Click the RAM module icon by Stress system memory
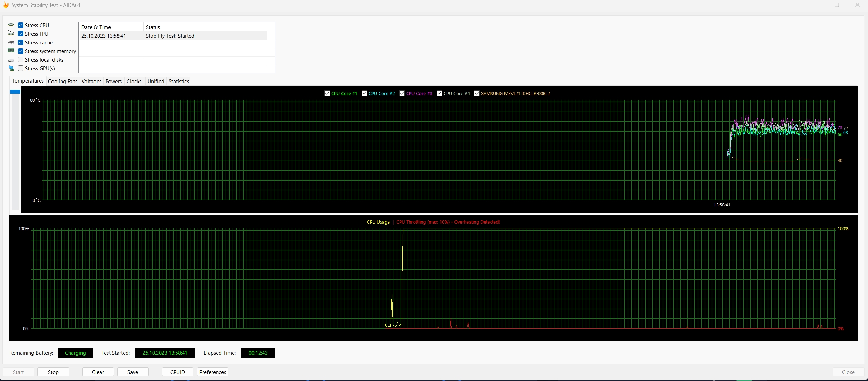The height and width of the screenshot is (381, 868). (x=11, y=51)
